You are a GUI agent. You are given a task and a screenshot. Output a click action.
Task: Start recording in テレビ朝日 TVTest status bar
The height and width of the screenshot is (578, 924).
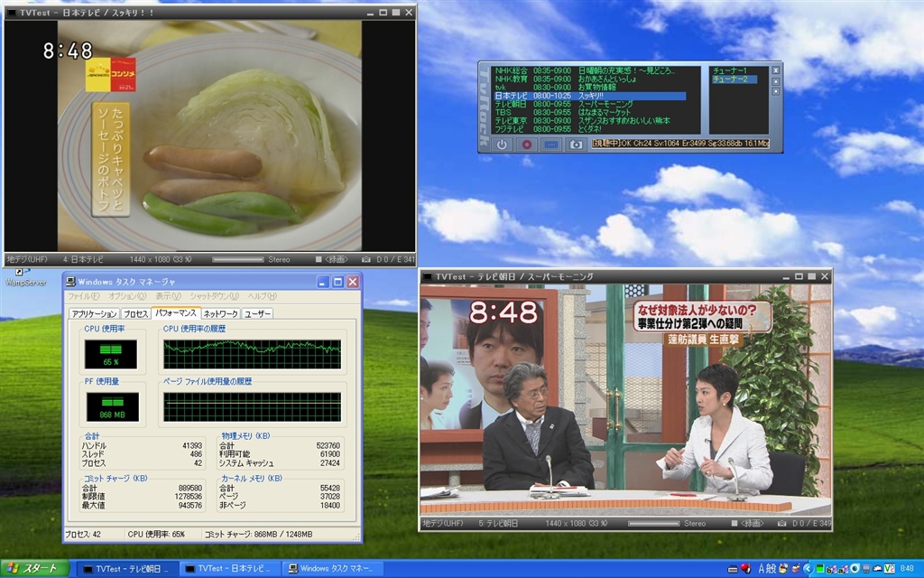click(747, 523)
